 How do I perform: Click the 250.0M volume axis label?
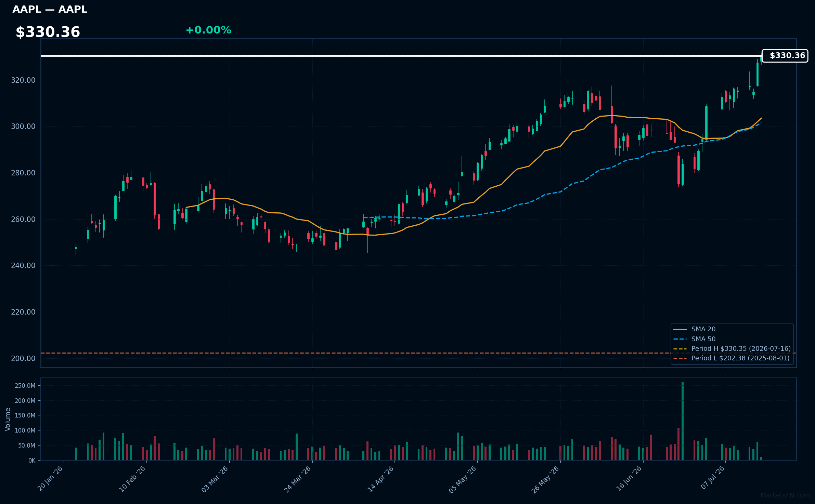tap(25, 386)
